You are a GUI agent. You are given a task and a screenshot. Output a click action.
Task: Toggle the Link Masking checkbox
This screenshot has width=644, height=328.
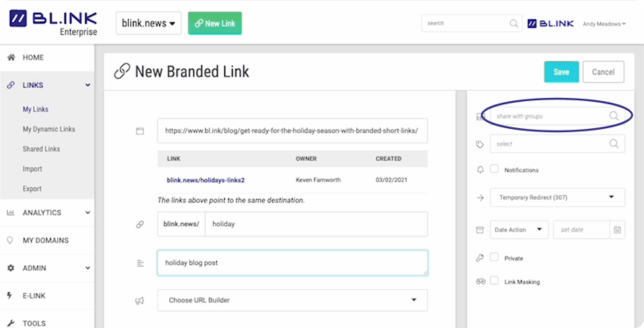(x=494, y=281)
